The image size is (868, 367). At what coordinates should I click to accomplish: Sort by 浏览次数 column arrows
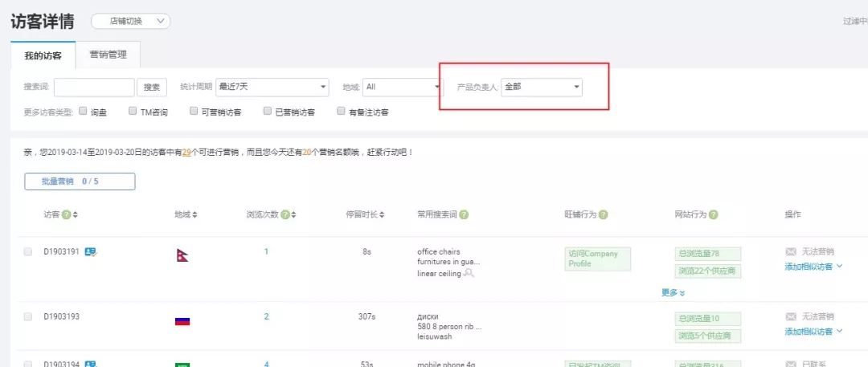click(x=293, y=214)
